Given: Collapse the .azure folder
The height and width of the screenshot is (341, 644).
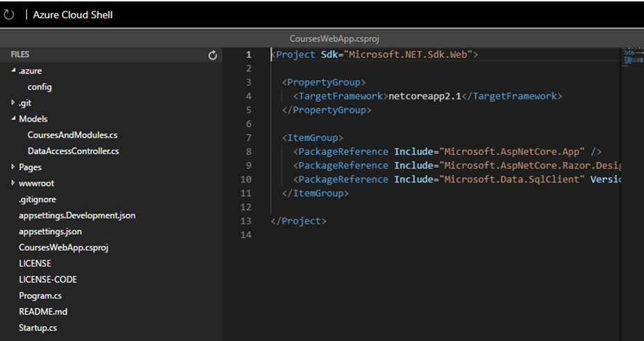Looking at the screenshot, I should pyautogui.click(x=13, y=71).
